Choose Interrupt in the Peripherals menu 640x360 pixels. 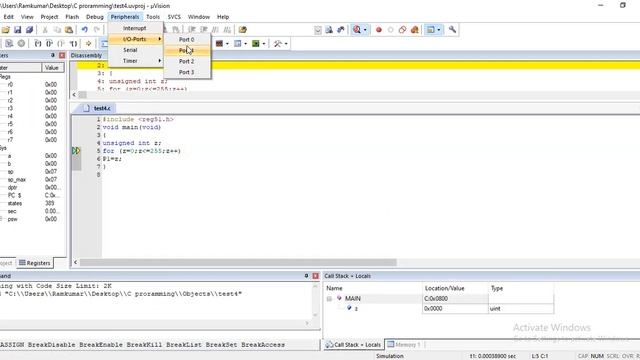click(136, 28)
